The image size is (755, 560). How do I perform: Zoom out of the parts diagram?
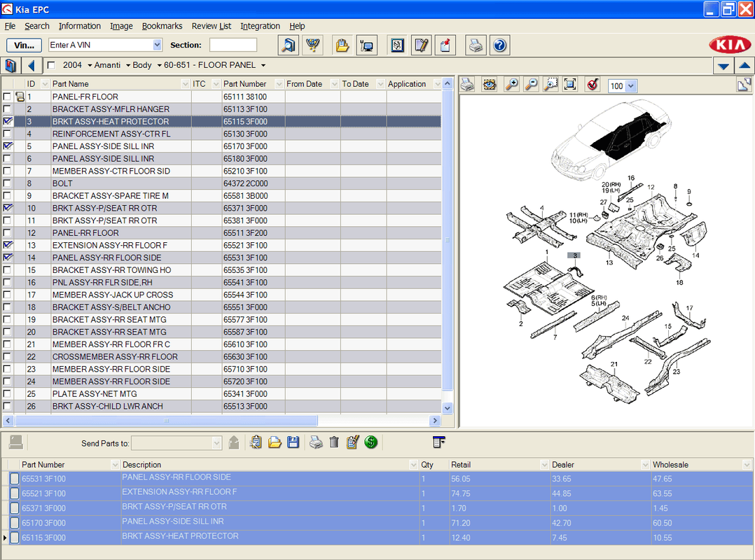(531, 85)
